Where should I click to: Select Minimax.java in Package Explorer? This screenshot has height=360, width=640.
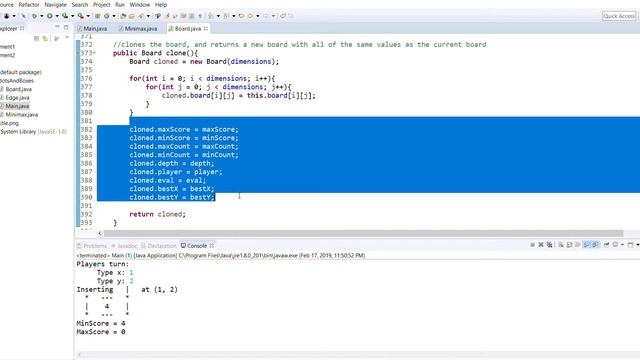pyautogui.click(x=22, y=115)
